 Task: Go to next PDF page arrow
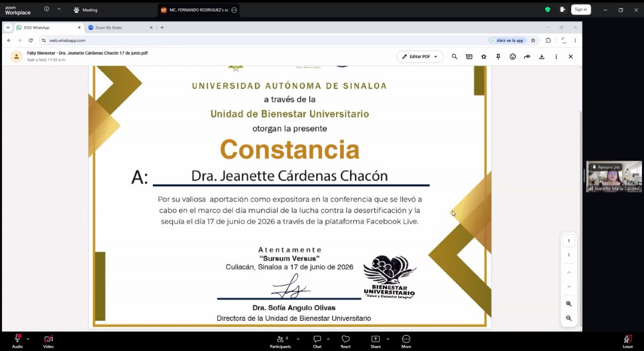tap(569, 287)
